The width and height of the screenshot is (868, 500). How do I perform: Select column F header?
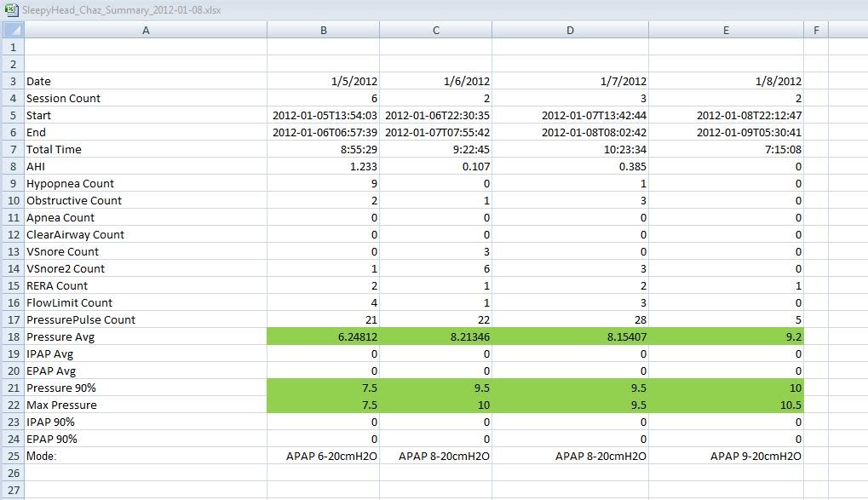(x=816, y=31)
